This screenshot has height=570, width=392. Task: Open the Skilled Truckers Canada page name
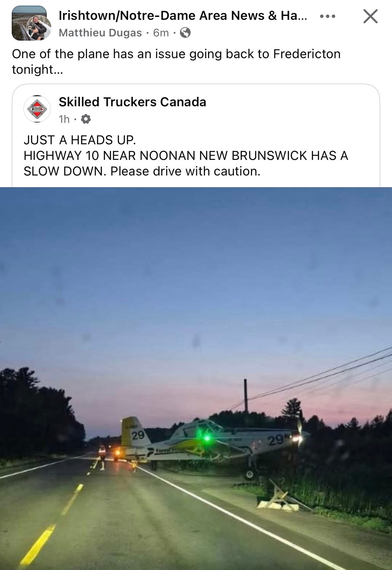pyautogui.click(x=132, y=102)
